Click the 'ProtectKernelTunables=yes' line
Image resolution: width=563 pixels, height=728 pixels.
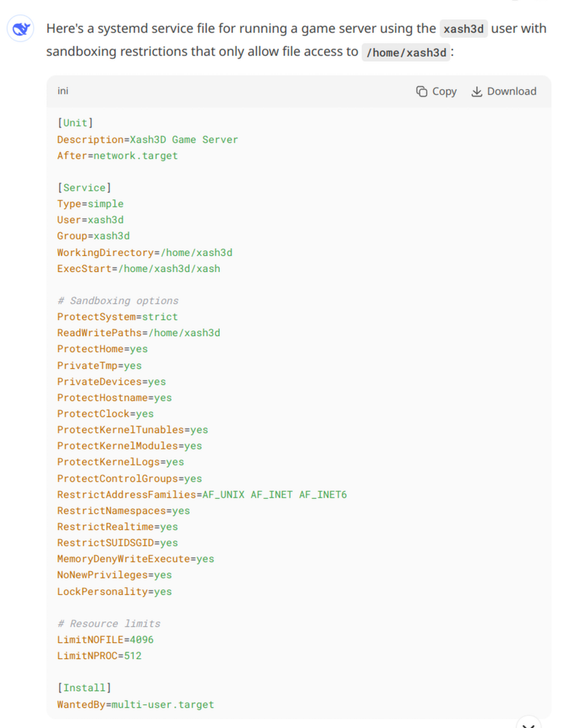(133, 430)
